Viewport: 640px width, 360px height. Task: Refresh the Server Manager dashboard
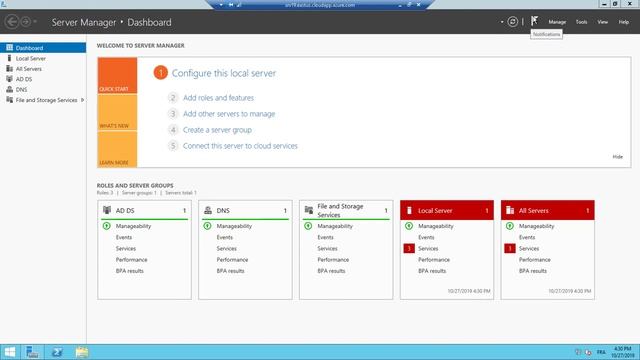[513, 22]
